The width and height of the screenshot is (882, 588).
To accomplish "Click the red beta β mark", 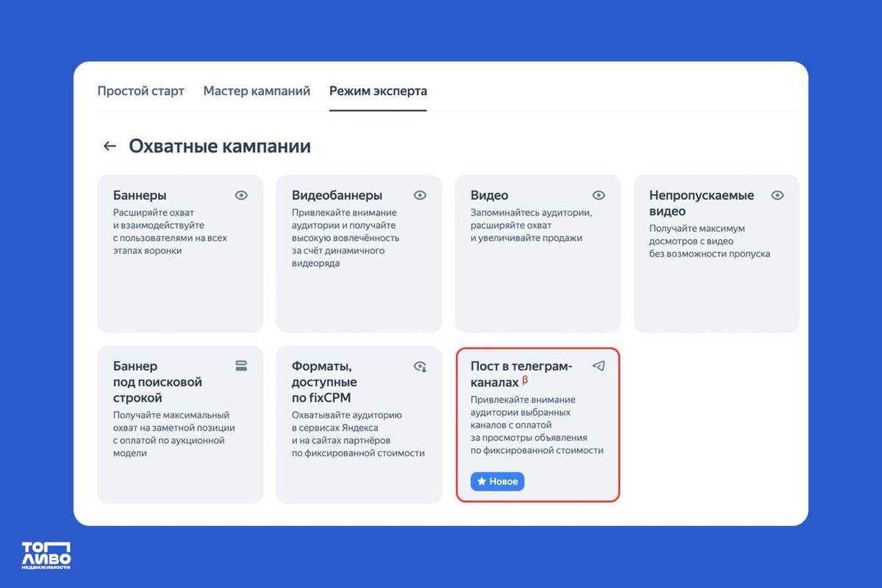I will pyautogui.click(x=525, y=381).
